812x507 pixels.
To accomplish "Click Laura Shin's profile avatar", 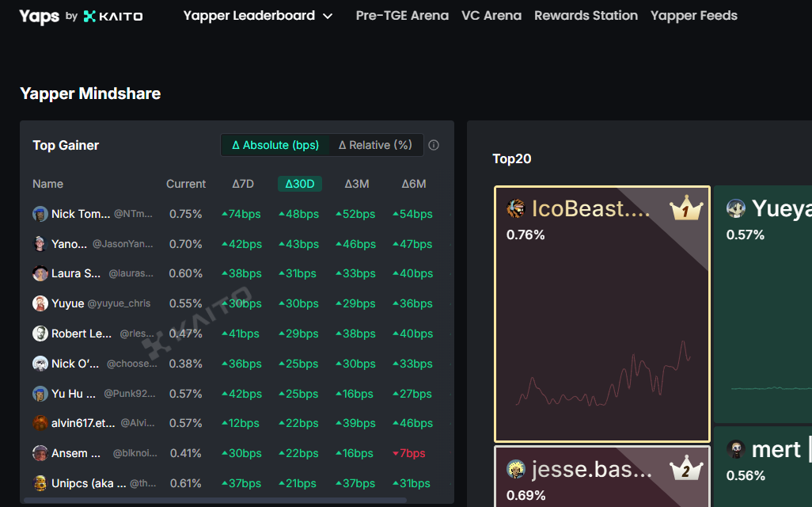I will tap(40, 273).
